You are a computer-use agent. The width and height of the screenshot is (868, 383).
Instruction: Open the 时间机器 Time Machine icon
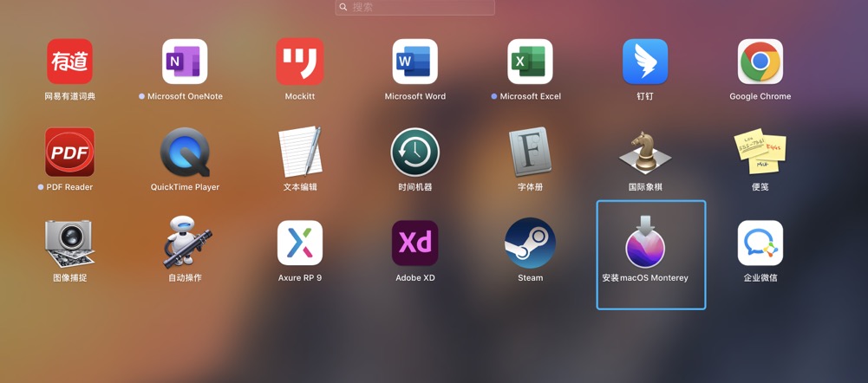[x=415, y=153]
